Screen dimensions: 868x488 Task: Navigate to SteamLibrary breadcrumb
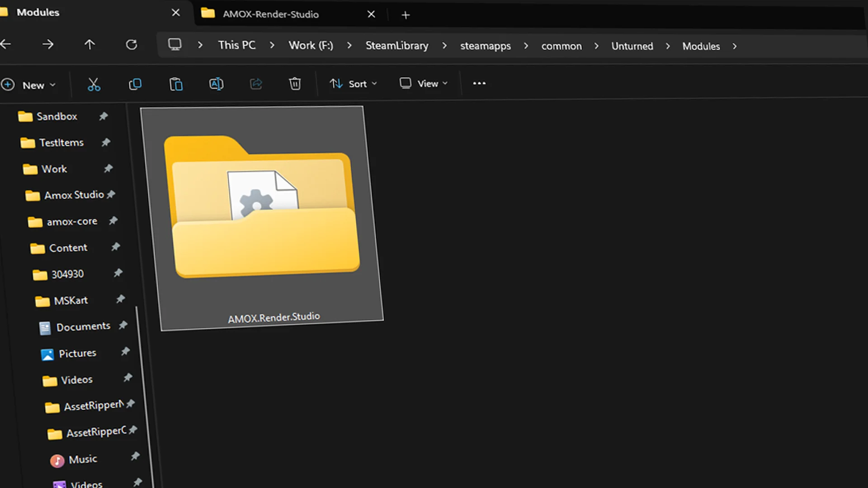(397, 46)
